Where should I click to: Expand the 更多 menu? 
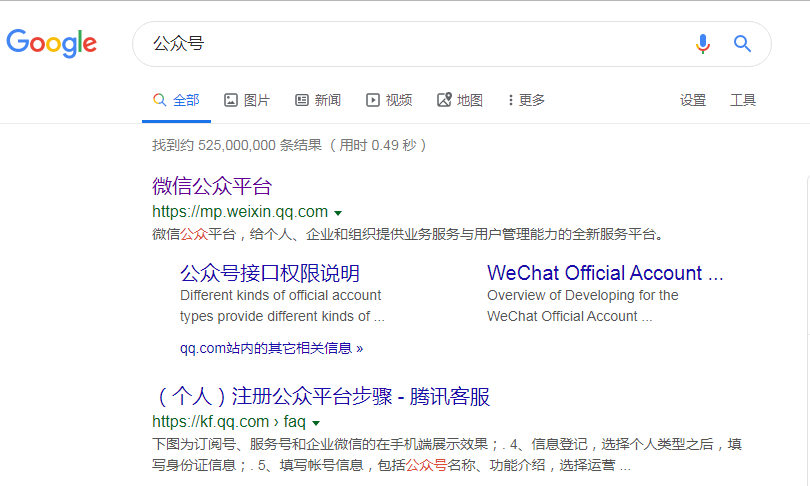click(x=526, y=100)
